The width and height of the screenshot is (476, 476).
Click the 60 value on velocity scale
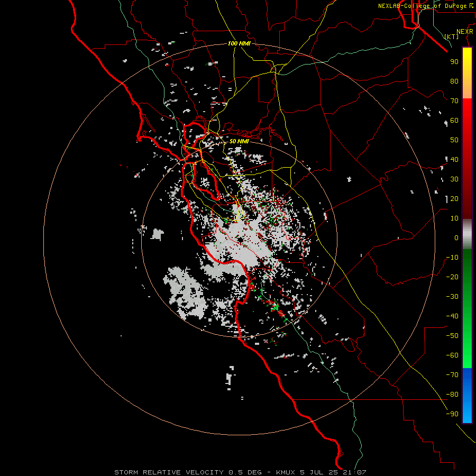tap(454, 120)
